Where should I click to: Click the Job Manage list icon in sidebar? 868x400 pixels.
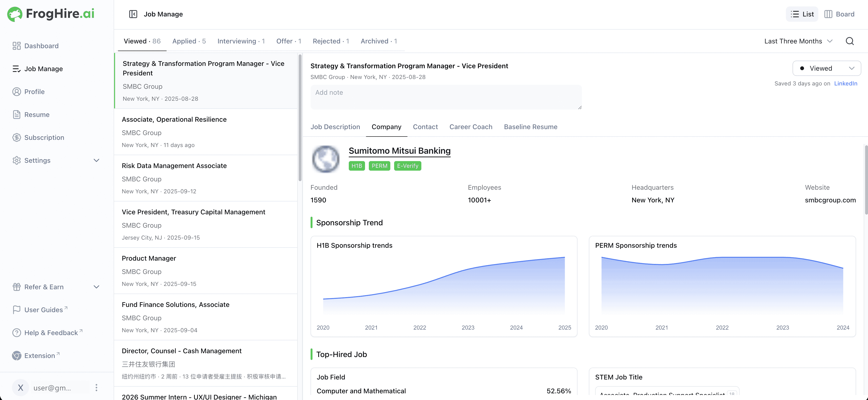point(16,69)
